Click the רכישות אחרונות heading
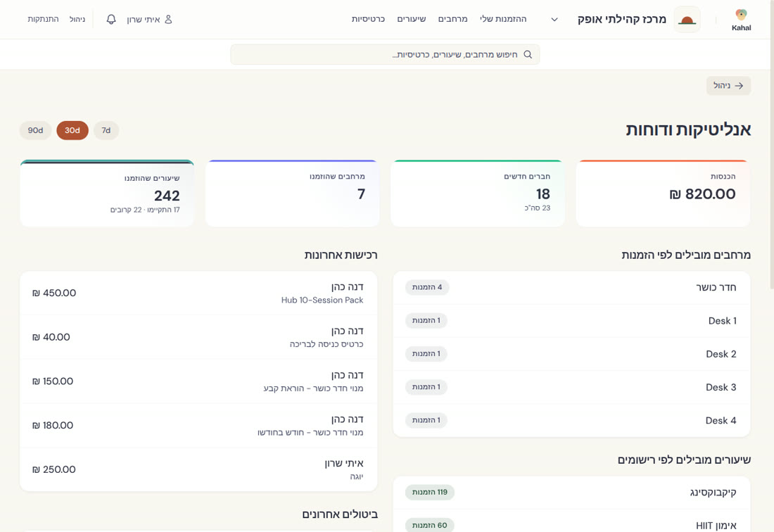Screen dimensions: 774x532 341,255
